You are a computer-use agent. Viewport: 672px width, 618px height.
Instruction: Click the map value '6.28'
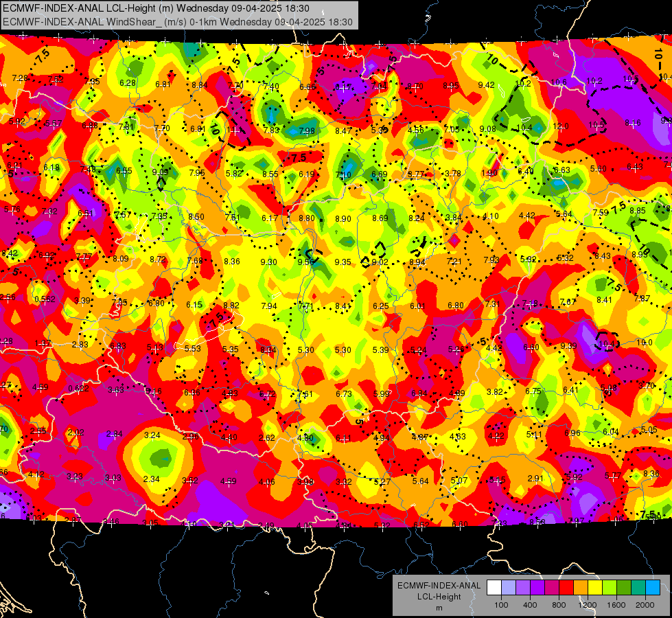click(128, 83)
